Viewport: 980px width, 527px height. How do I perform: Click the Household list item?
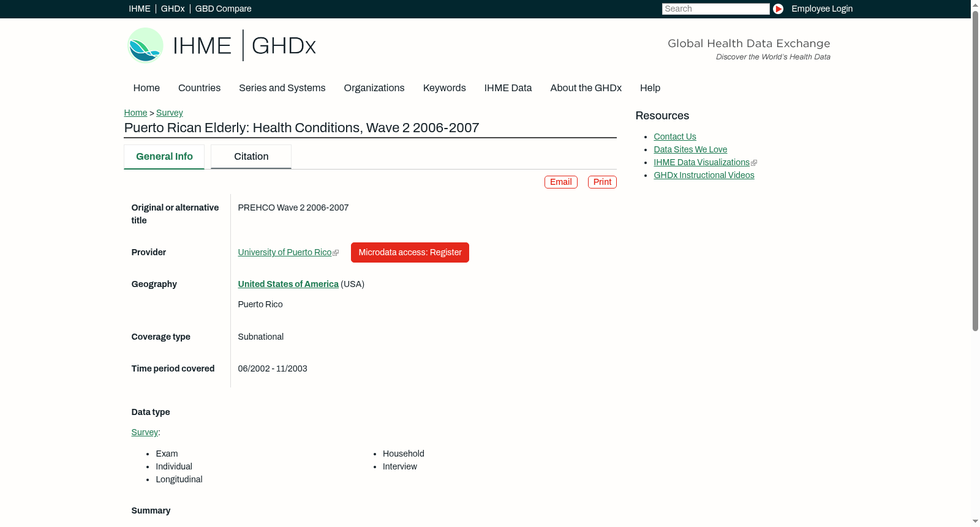point(404,454)
